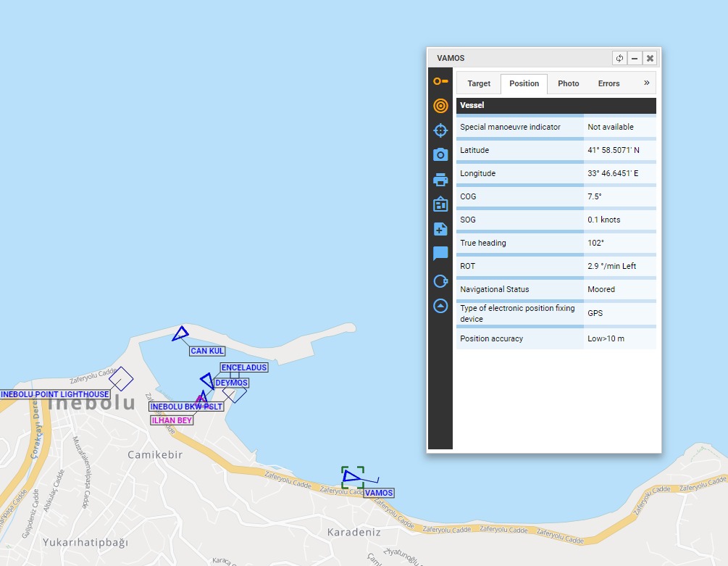Center map using the crosshair icon
Screen dimensions: 728x566
click(x=440, y=130)
